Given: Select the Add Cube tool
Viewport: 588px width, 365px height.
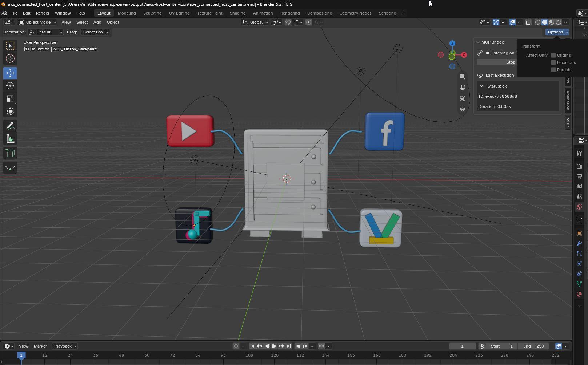Looking at the screenshot, I should coord(10,153).
